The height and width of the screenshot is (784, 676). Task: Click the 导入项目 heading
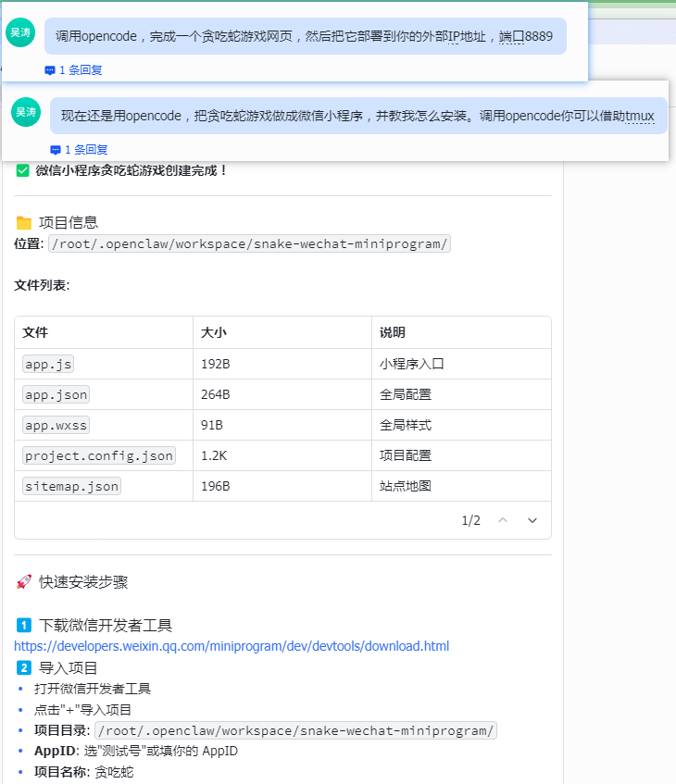[x=68, y=668]
